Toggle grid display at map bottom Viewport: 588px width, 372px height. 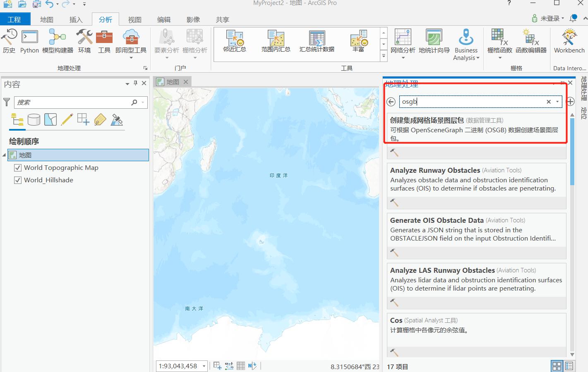pyautogui.click(x=241, y=366)
